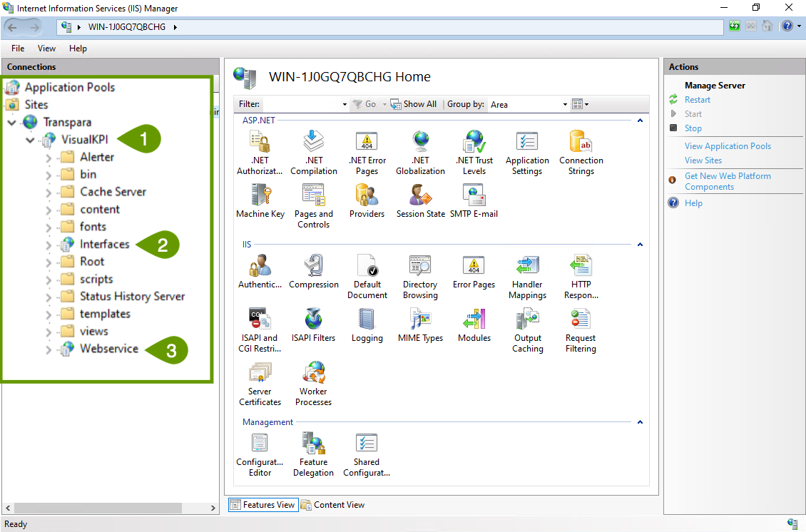Viewport: 806px width, 532px height.
Task: Select the Handler Mappings icon
Action: click(527, 267)
